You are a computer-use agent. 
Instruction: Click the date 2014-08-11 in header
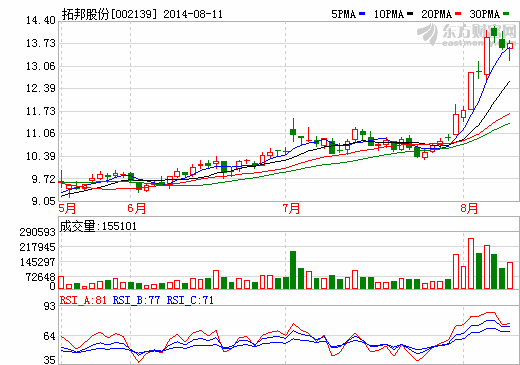tap(193, 14)
